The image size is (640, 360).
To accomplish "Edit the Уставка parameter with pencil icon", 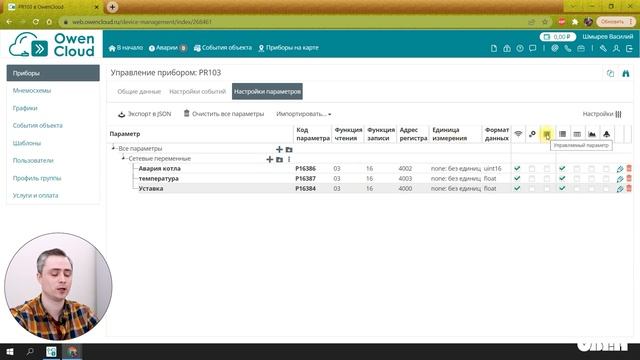I will [620, 189].
